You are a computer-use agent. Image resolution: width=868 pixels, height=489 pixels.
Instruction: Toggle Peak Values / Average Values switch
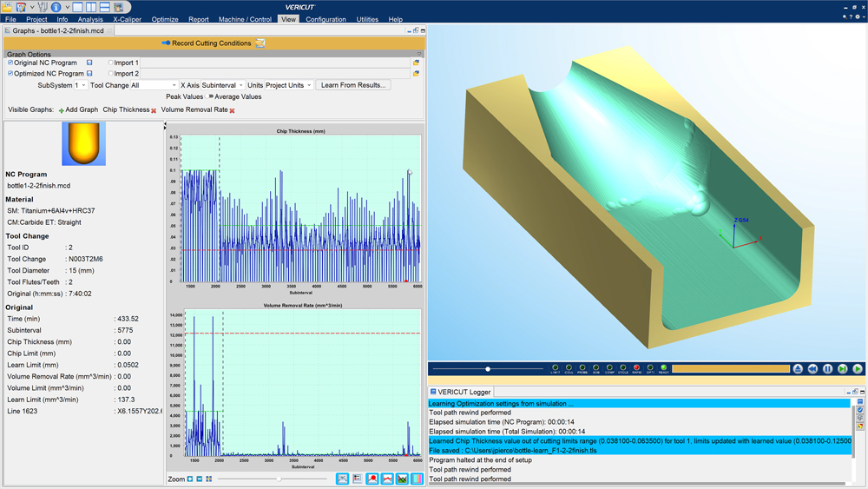coord(210,96)
